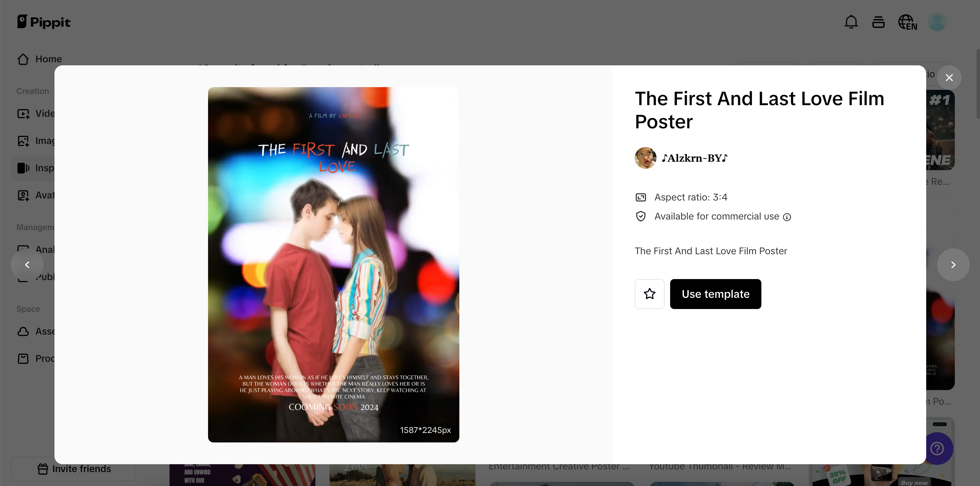Click the Use template button
This screenshot has width=980, height=486.
[x=715, y=294]
